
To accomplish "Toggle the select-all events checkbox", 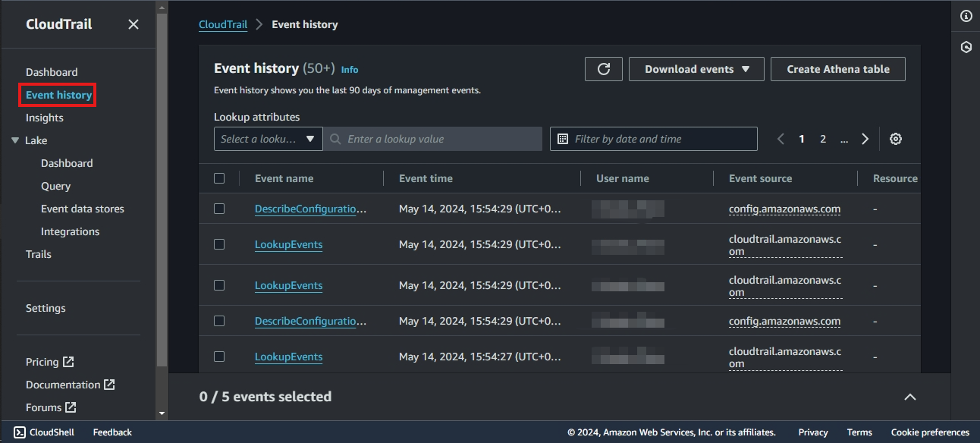I will [x=219, y=178].
